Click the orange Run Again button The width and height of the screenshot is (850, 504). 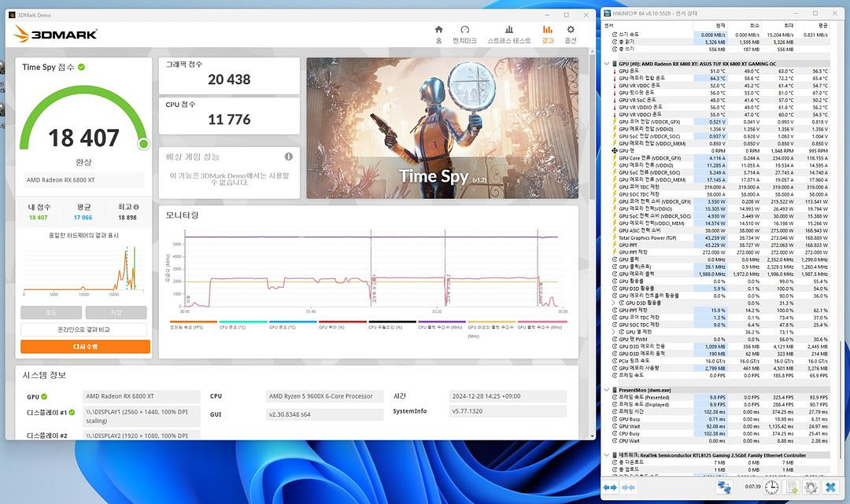click(x=85, y=347)
